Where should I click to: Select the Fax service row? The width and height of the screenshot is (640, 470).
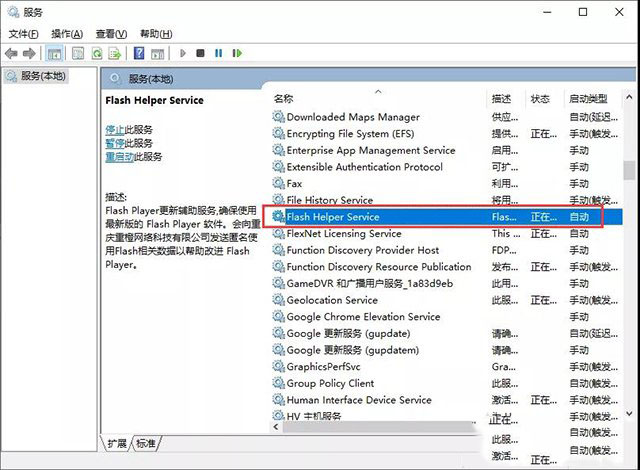[x=447, y=184]
